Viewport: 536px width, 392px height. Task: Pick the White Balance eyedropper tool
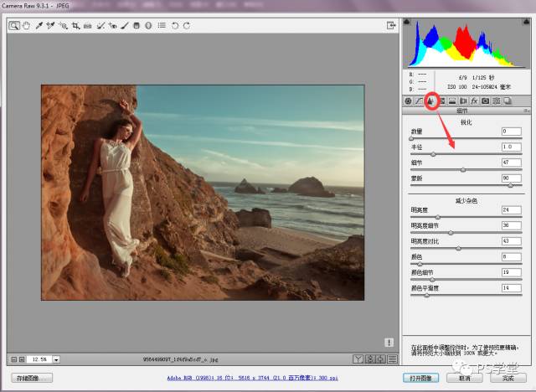pos(39,26)
